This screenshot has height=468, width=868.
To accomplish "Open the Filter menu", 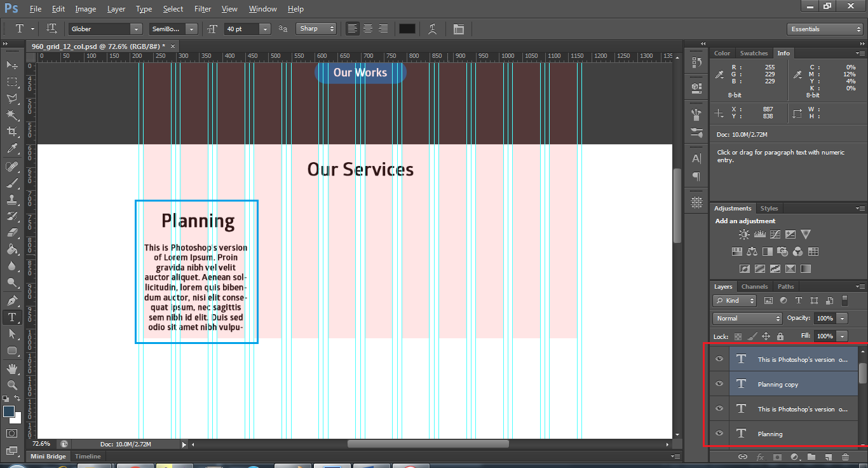I will (203, 9).
